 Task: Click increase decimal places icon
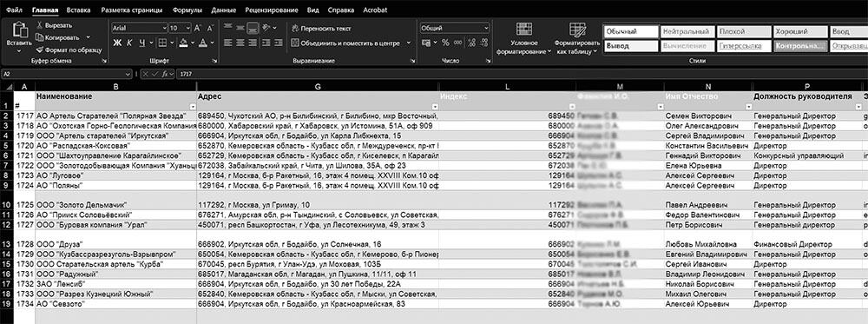[471, 43]
